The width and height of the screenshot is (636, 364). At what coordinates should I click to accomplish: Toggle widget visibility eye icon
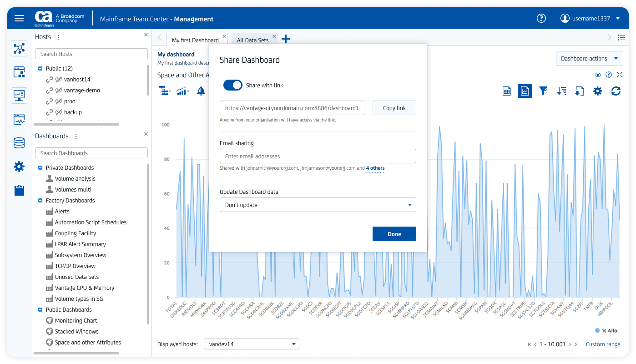[598, 75]
